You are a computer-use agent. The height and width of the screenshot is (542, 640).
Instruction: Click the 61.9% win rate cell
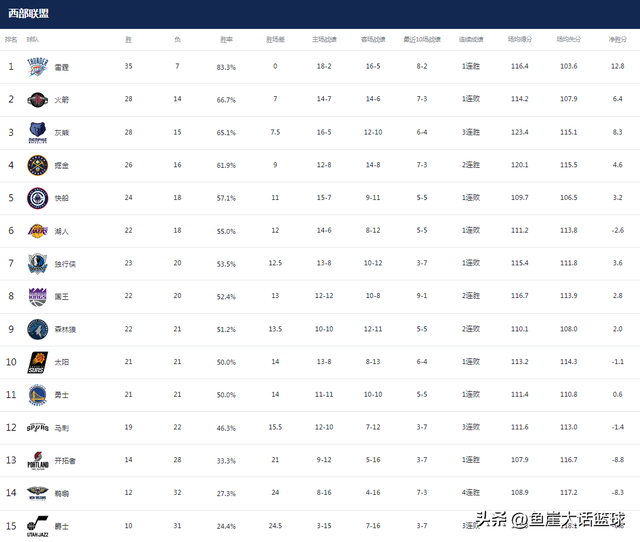click(226, 165)
